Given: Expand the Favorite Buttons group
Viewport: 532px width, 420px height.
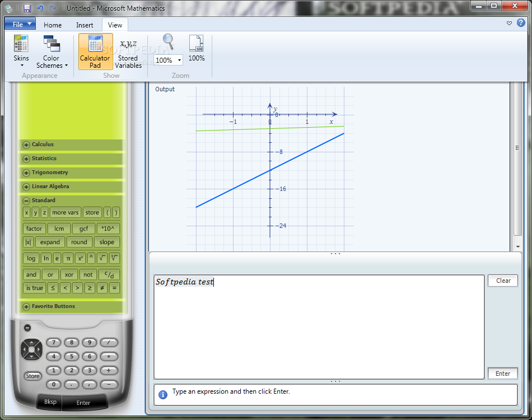Looking at the screenshot, I should click(26, 306).
